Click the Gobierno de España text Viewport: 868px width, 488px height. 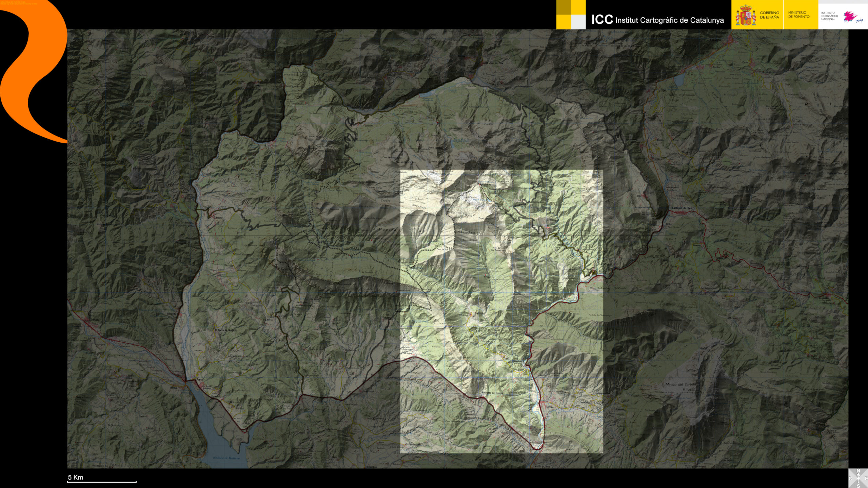click(769, 15)
